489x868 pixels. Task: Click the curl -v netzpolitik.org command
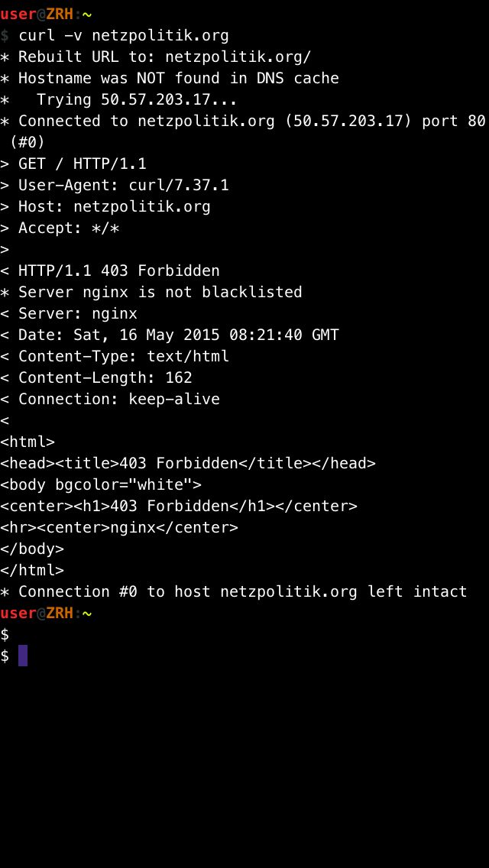(x=123, y=36)
